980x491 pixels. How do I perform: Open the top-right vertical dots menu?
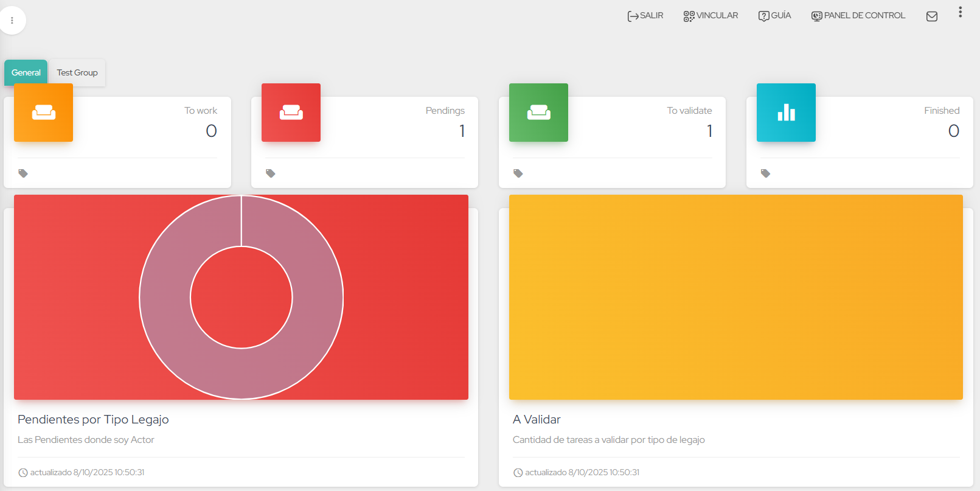tap(960, 12)
